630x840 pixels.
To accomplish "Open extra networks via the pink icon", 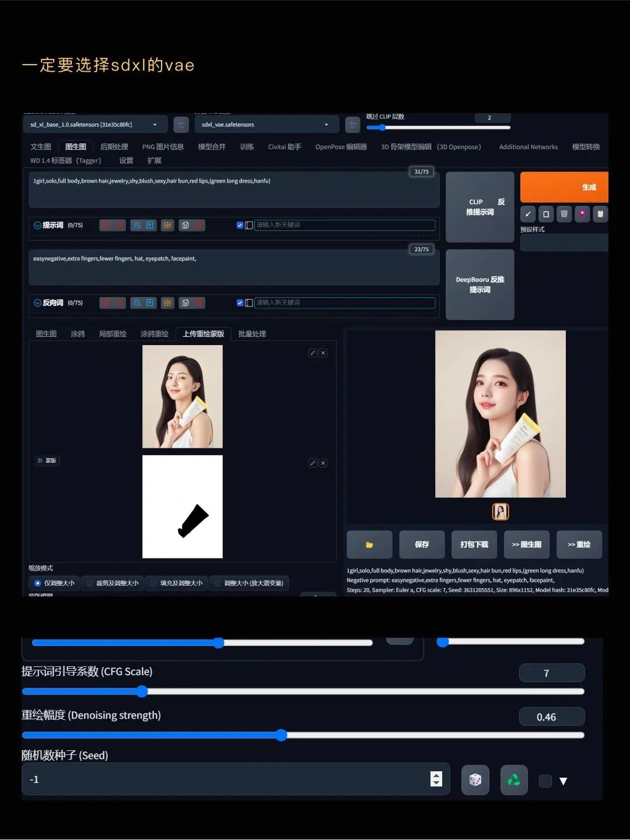I will [582, 214].
